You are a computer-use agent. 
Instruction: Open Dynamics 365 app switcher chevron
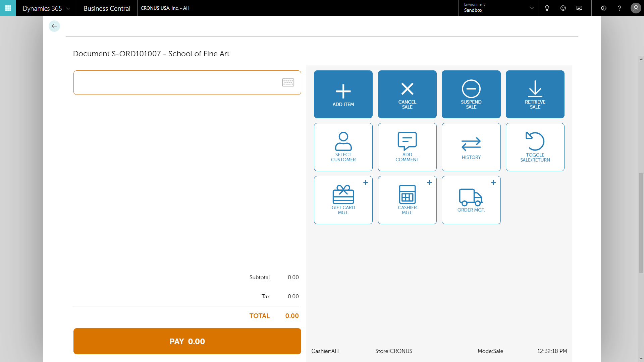coord(68,8)
